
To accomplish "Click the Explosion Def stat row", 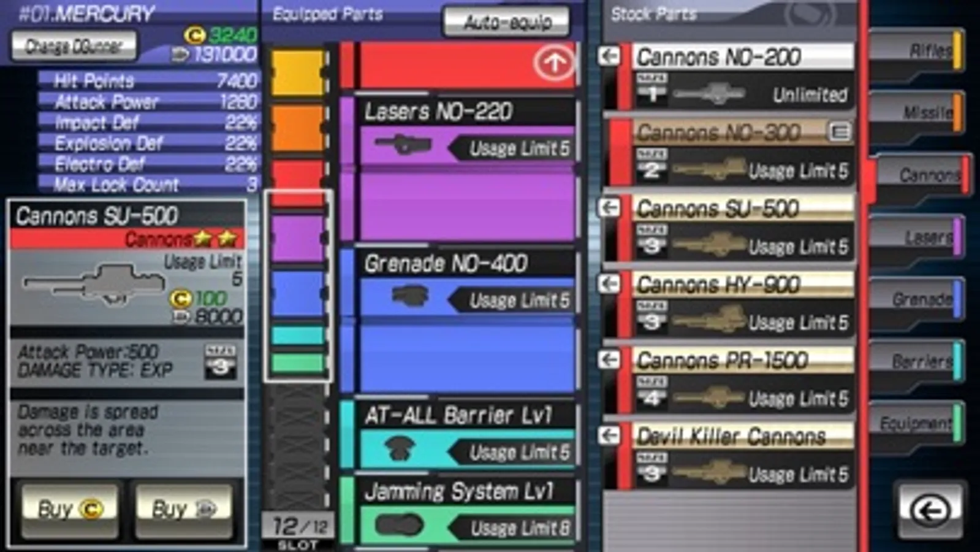I will point(148,143).
